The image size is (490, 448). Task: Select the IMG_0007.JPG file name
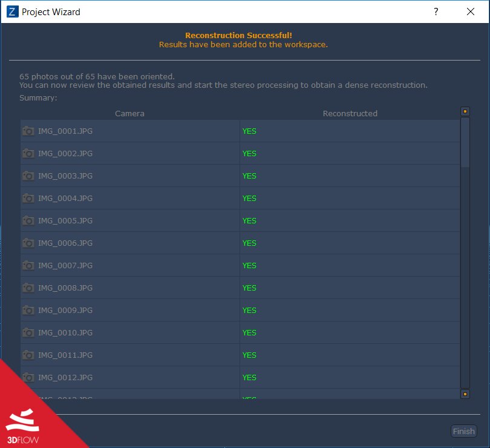coord(65,266)
